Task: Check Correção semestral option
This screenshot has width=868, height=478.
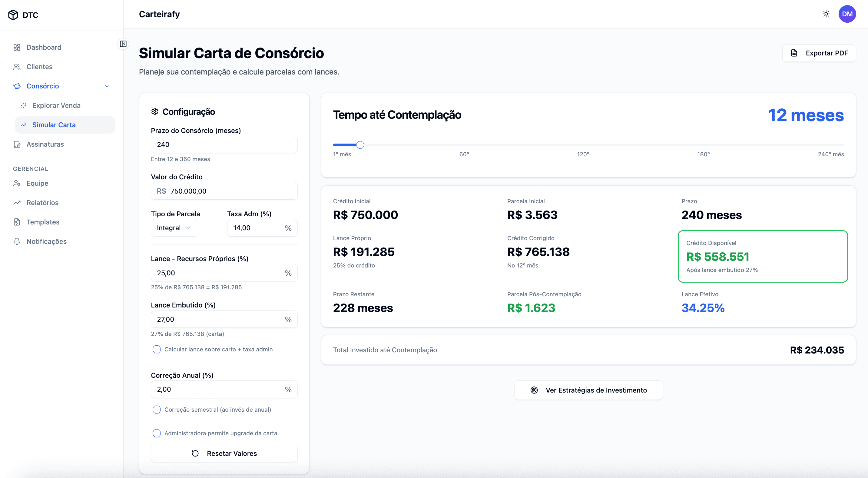Action: tap(156, 410)
